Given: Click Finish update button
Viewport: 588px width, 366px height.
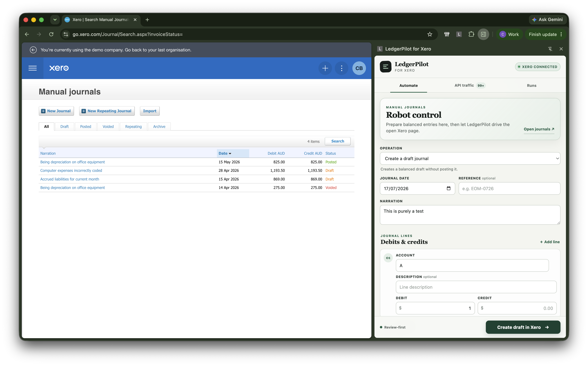Looking at the screenshot, I should [x=543, y=34].
